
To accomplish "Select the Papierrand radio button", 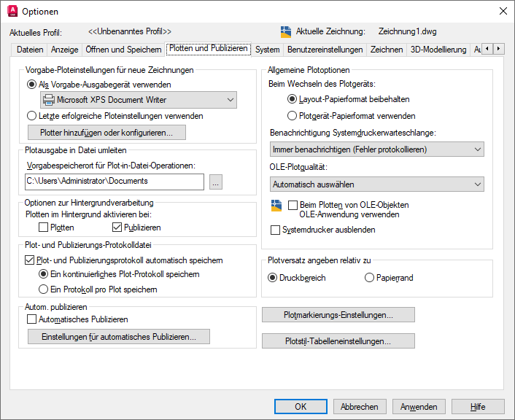I will (x=369, y=278).
